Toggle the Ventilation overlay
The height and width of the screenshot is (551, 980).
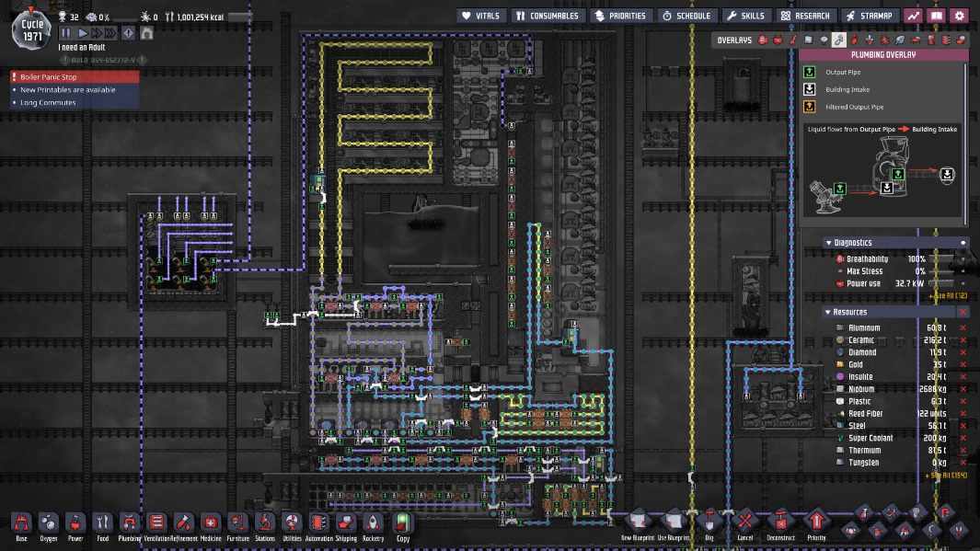pos(854,40)
